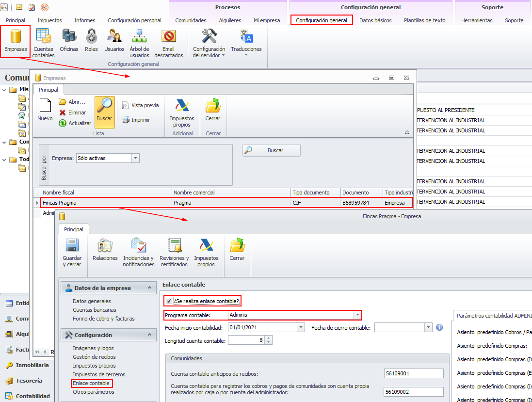Viewport: 532px width, 402px height.
Task: Open the Traducciones dropdown arrow
Action: [246, 55]
